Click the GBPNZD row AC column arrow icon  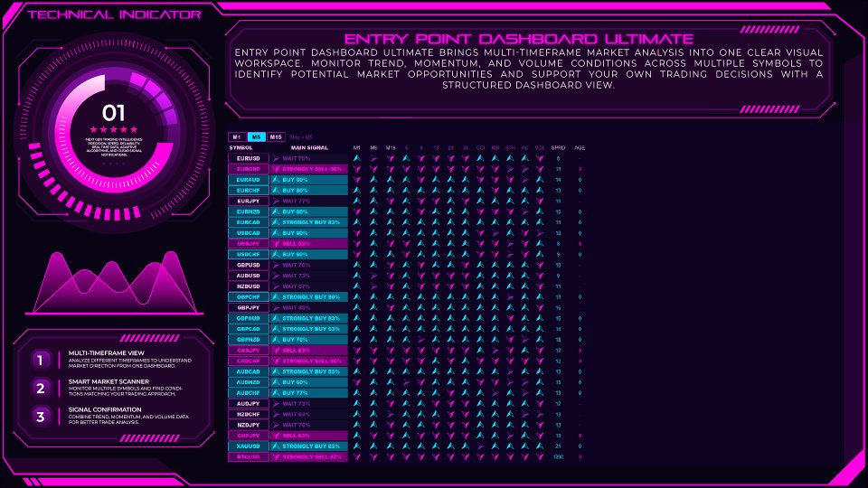click(x=524, y=339)
